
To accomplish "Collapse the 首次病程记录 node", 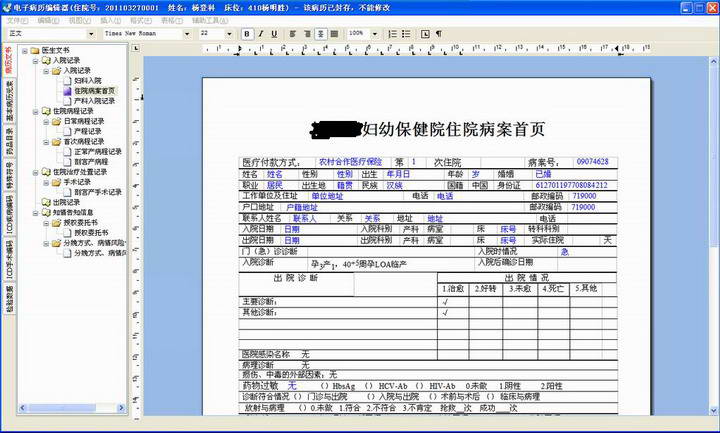I will click(46, 142).
